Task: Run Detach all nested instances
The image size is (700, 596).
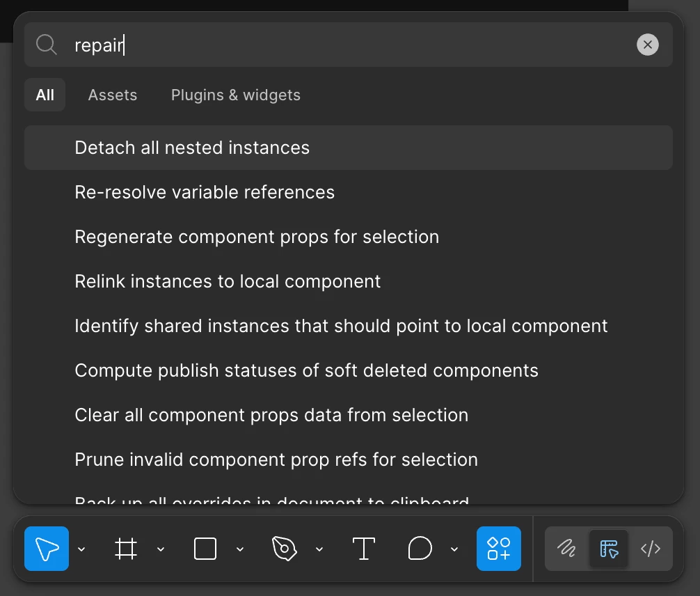Action: [348, 148]
